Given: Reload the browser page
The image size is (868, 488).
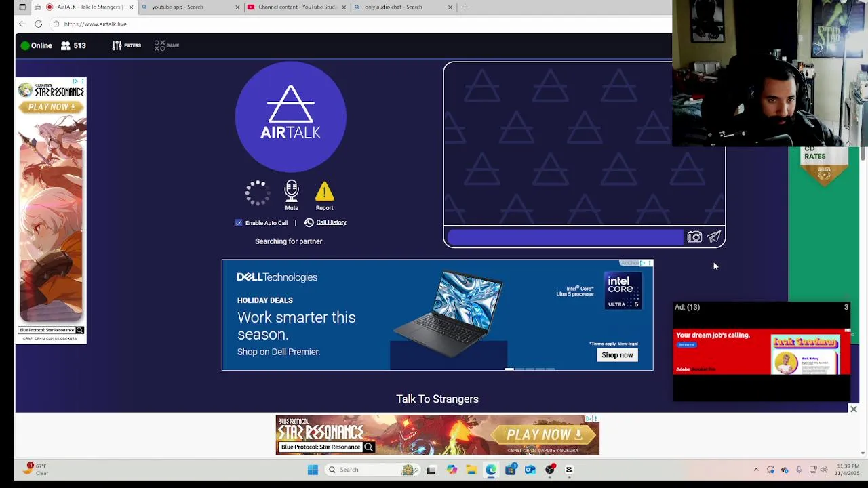Looking at the screenshot, I should point(38,24).
